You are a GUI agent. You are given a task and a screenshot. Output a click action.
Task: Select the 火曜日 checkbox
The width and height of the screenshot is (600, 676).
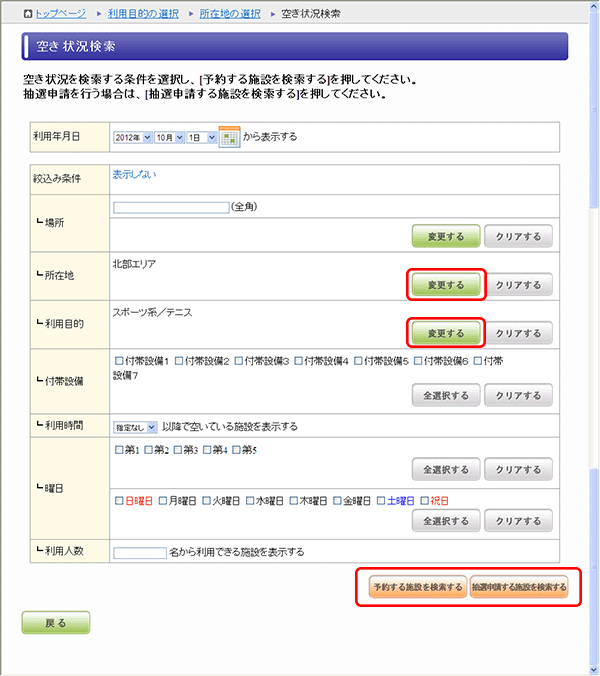(x=206, y=501)
